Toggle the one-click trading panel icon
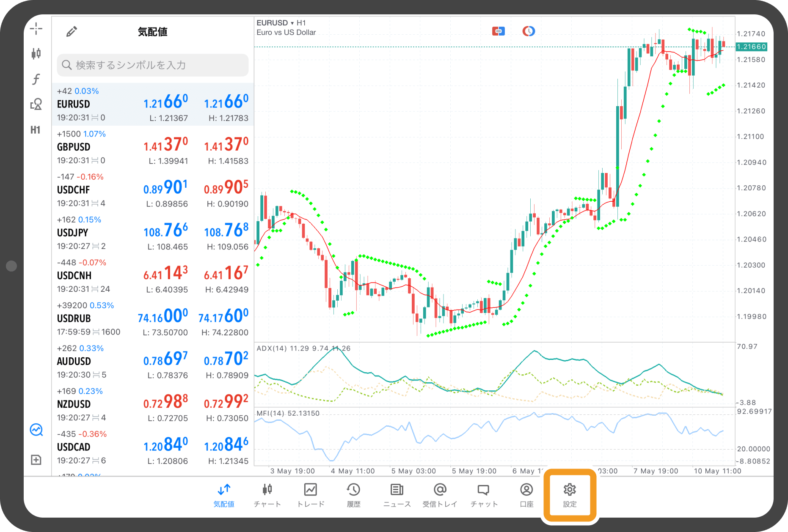 point(498,31)
